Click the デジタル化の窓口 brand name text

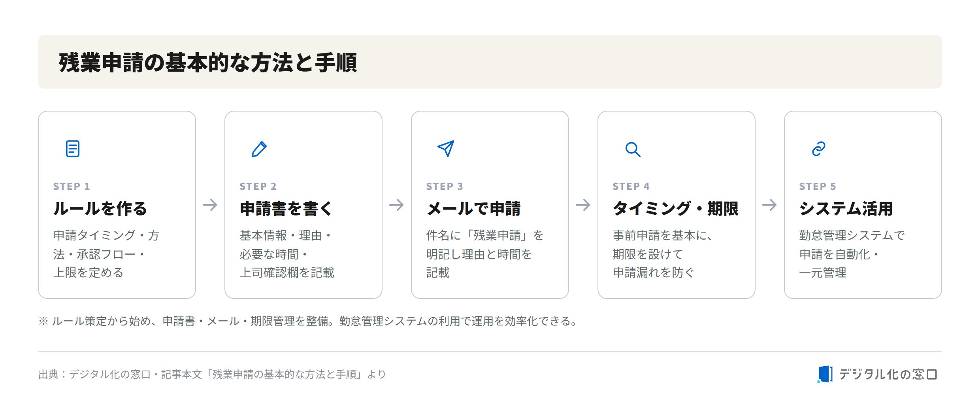pyautogui.click(x=888, y=374)
